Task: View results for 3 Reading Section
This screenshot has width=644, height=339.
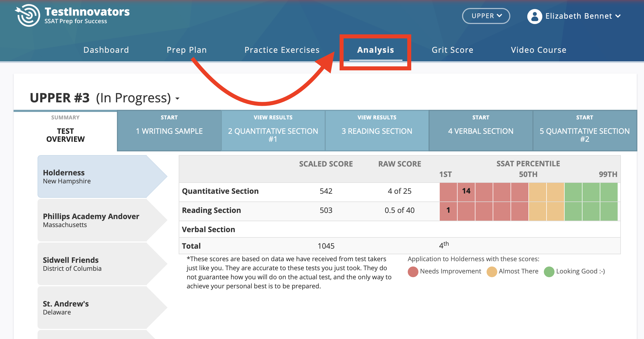Action: coord(377,131)
